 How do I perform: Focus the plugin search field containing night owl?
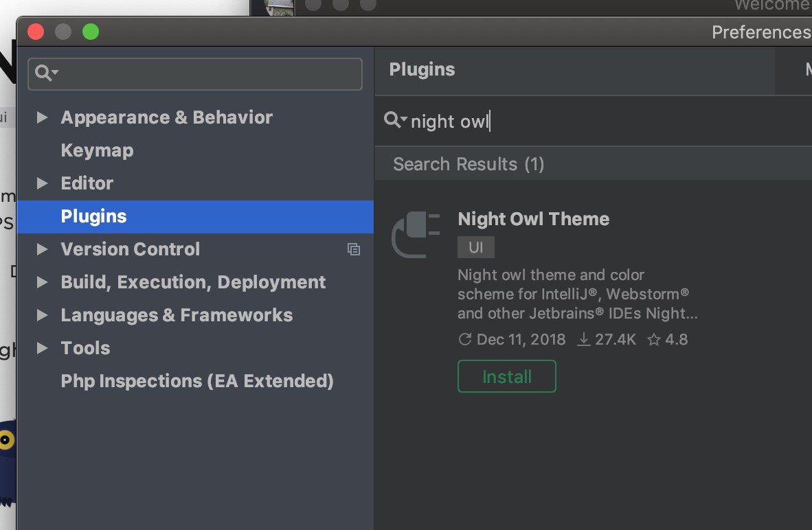(594, 121)
